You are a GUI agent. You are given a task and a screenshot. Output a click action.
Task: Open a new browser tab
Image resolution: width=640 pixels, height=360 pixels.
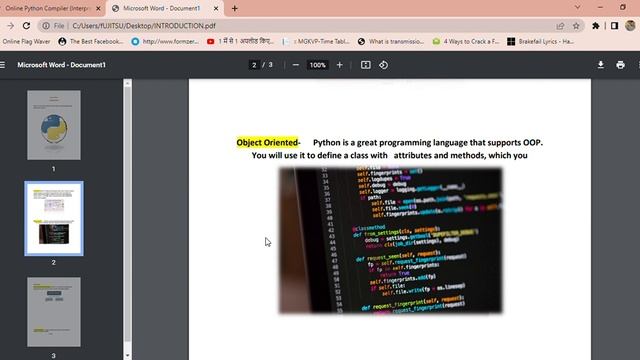[x=235, y=8]
